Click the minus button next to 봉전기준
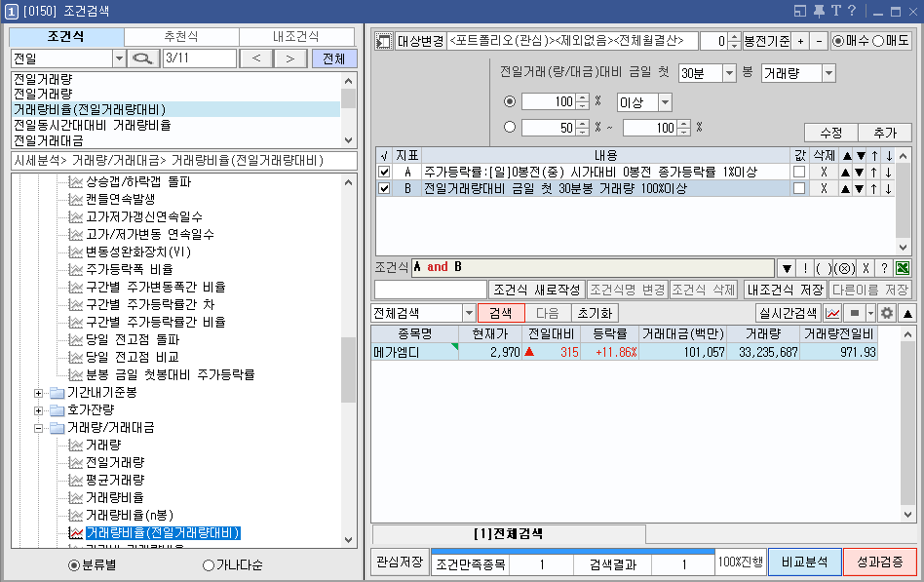 [x=819, y=41]
